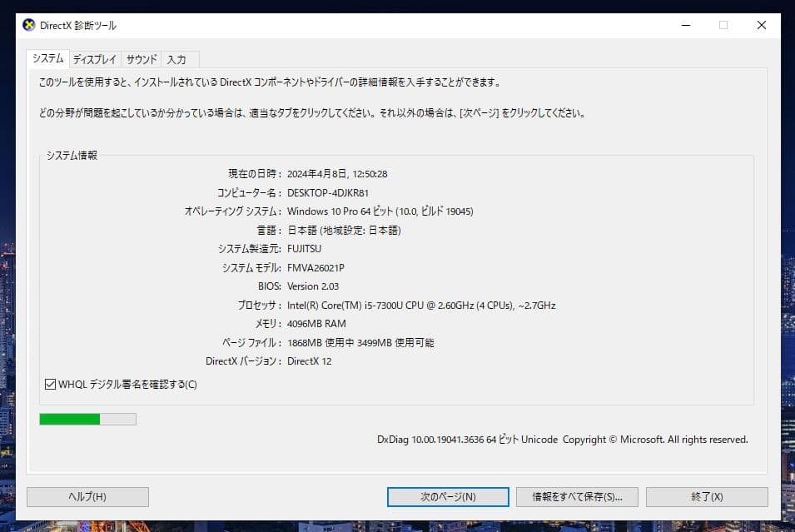Click the Windows 10 Pro 64 ビット text
The height and width of the screenshot is (532, 795).
click(340, 211)
